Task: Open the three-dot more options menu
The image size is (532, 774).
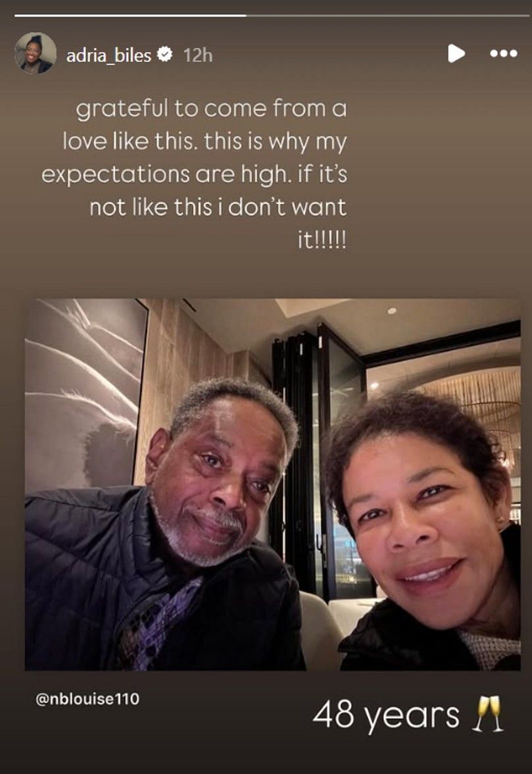Action: 504,53
